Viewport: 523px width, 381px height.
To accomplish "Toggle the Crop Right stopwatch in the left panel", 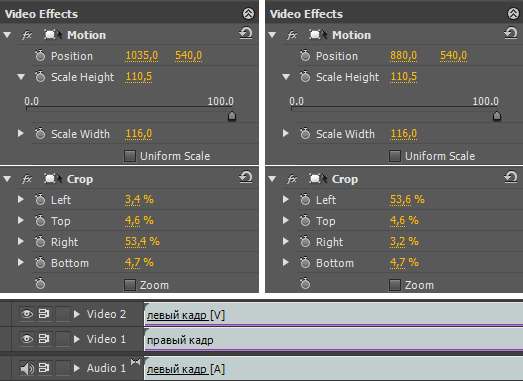I will (x=40, y=242).
